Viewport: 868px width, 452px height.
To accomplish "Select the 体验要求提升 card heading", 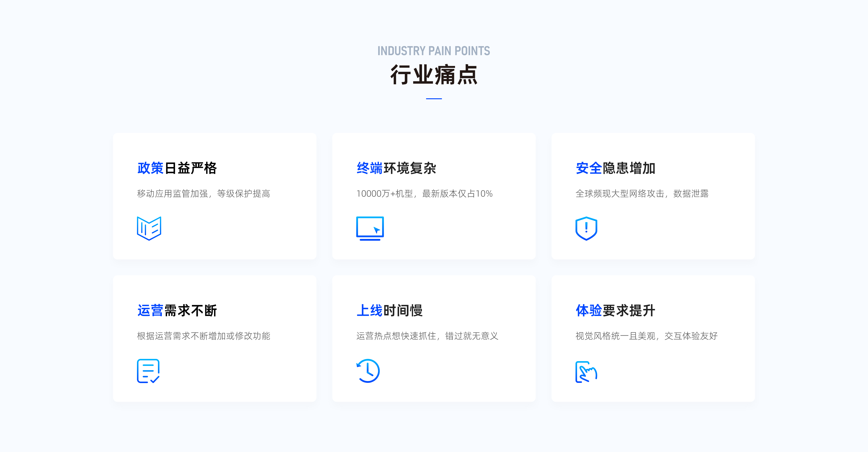I will point(615,311).
